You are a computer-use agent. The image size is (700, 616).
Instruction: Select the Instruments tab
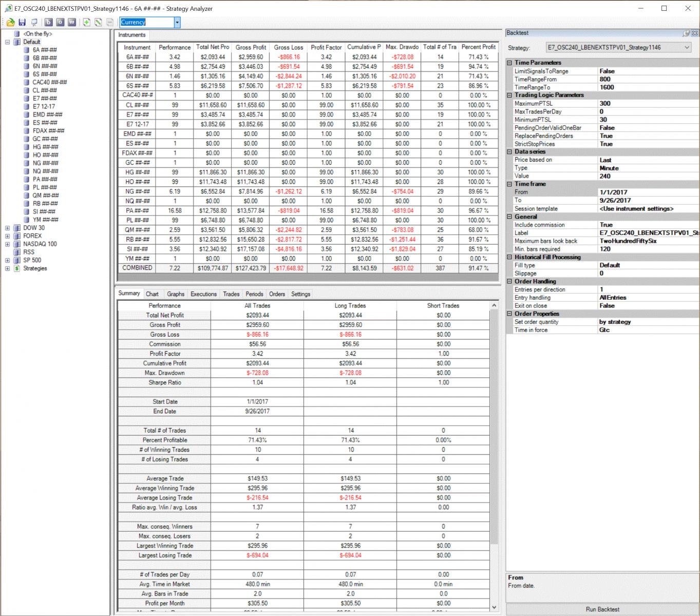pyautogui.click(x=132, y=35)
